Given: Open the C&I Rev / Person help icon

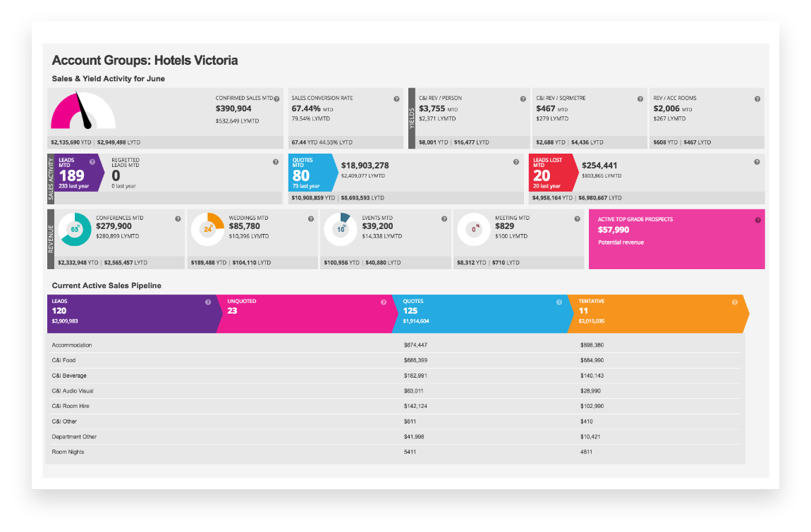Looking at the screenshot, I should (x=523, y=99).
